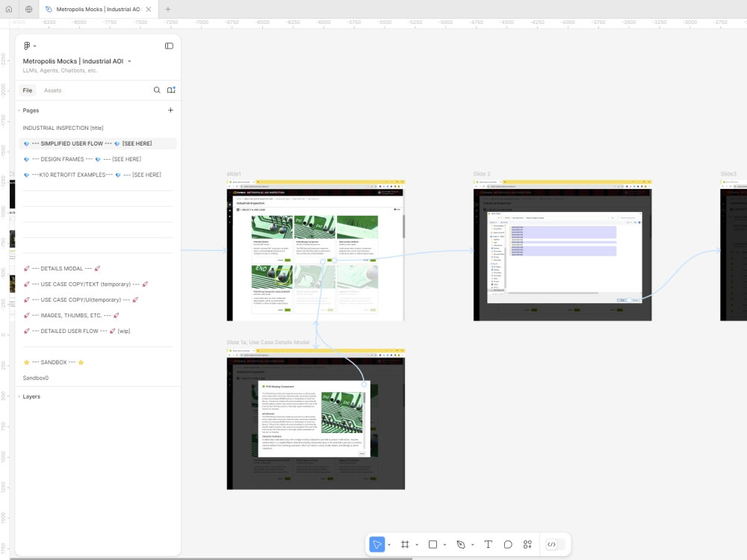
Task: Open the library book icon
Action: pyautogui.click(x=171, y=90)
